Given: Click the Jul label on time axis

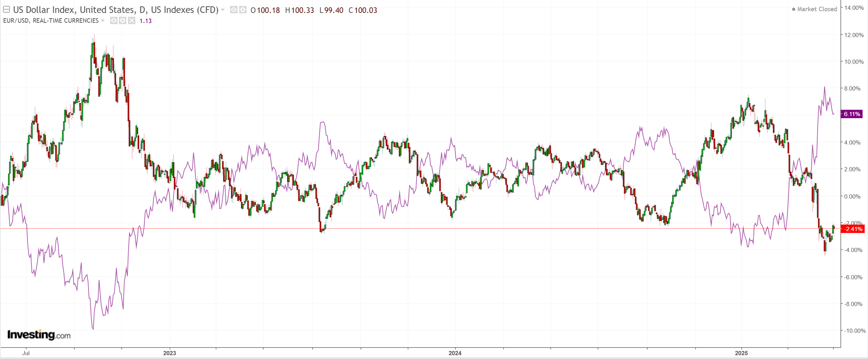Looking at the screenshot, I should tap(26, 353).
